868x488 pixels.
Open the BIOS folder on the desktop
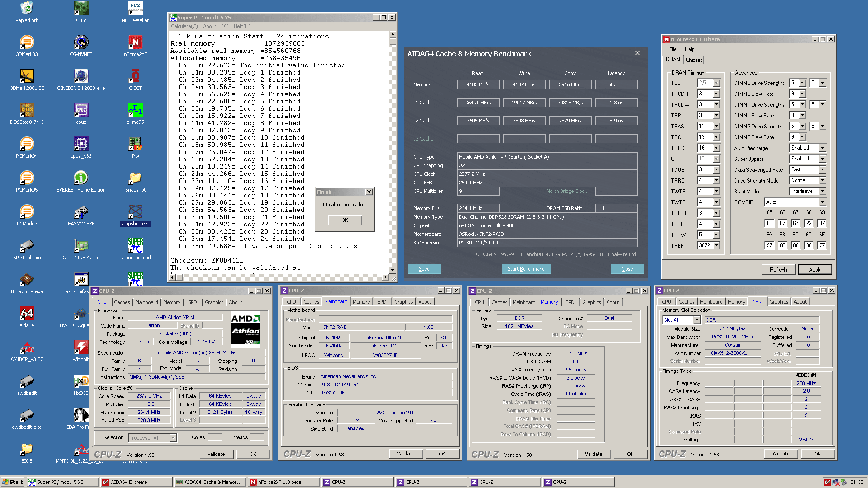pyautogui.click(x=27, y=453)
